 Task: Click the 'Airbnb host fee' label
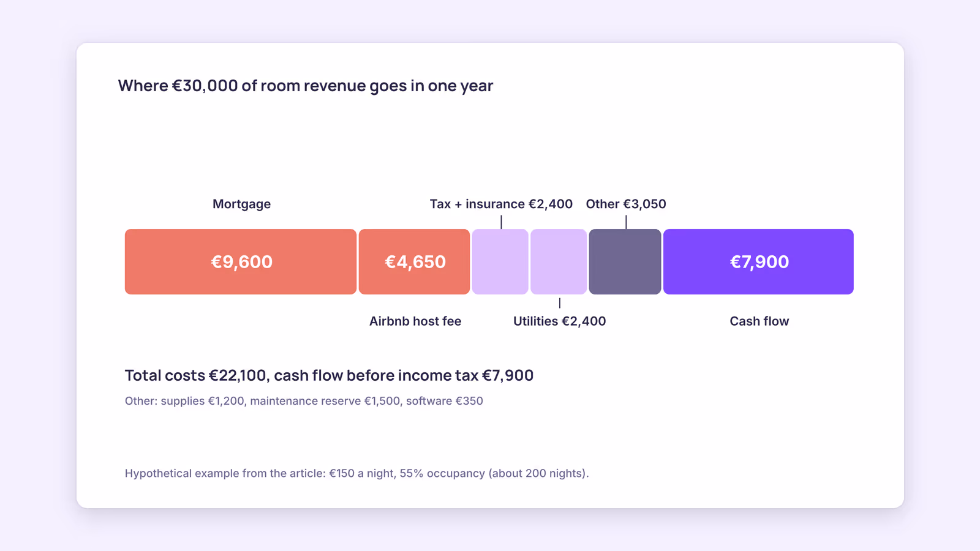[415, 321]
